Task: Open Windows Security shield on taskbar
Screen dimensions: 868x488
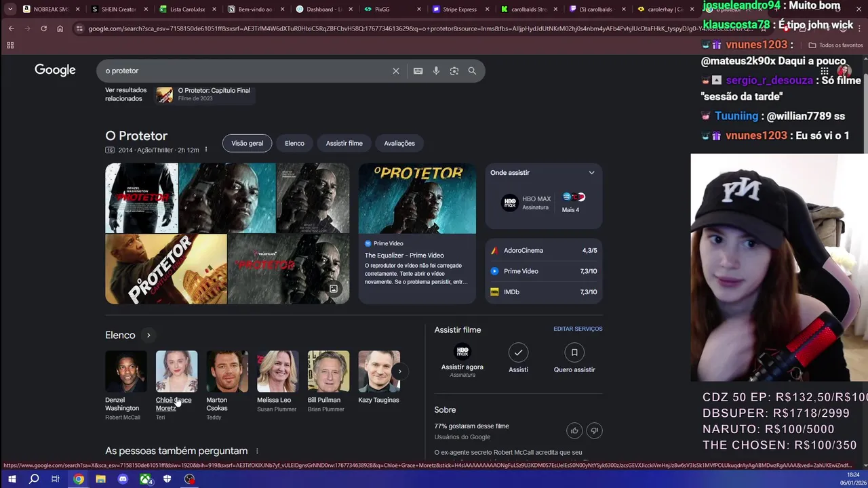Action: click(167, 479)
